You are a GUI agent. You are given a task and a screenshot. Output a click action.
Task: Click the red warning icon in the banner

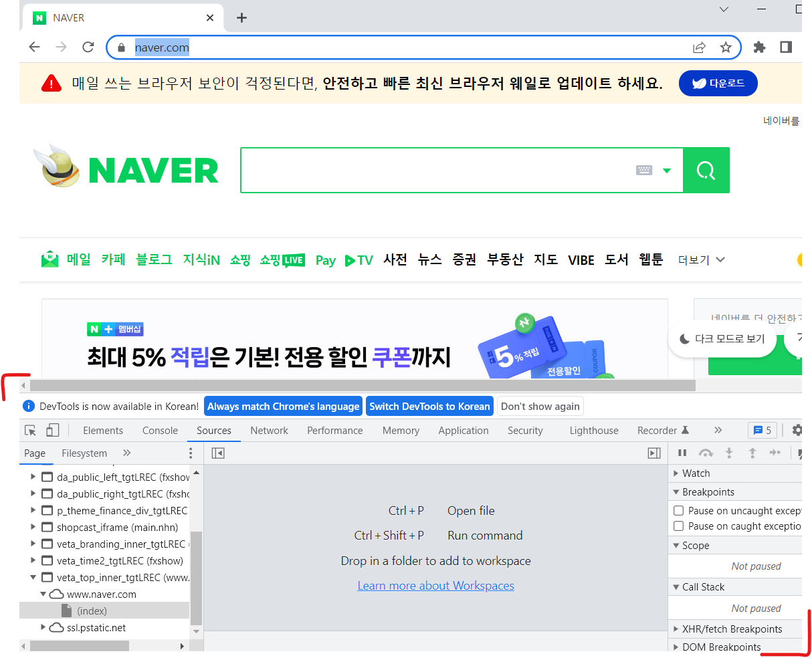click(52, 83)
